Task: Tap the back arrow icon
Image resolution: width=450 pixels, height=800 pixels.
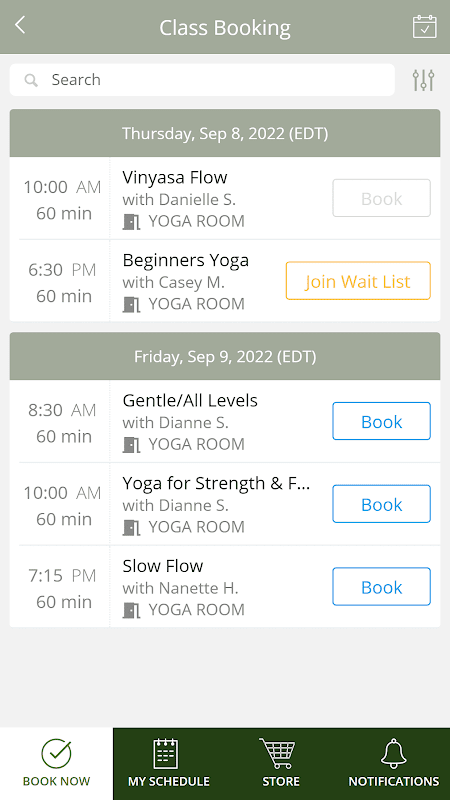Action: (x=20, y=24)
